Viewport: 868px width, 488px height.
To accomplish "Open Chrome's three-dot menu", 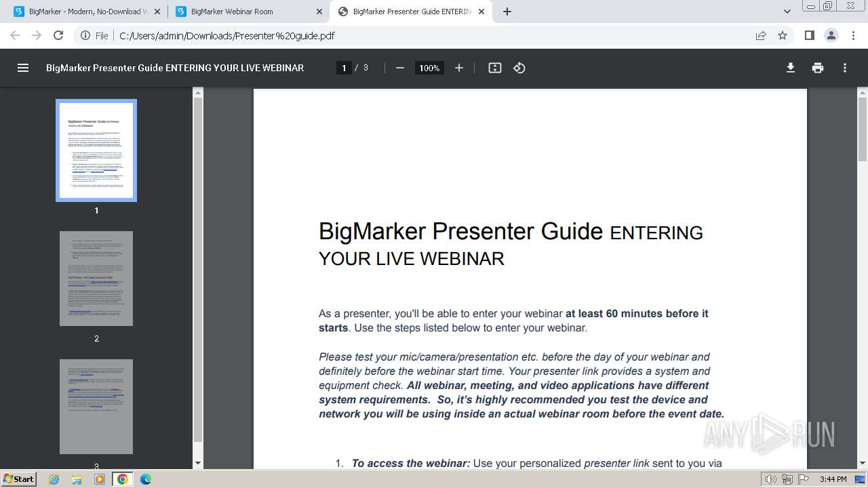I will (853, 36).
